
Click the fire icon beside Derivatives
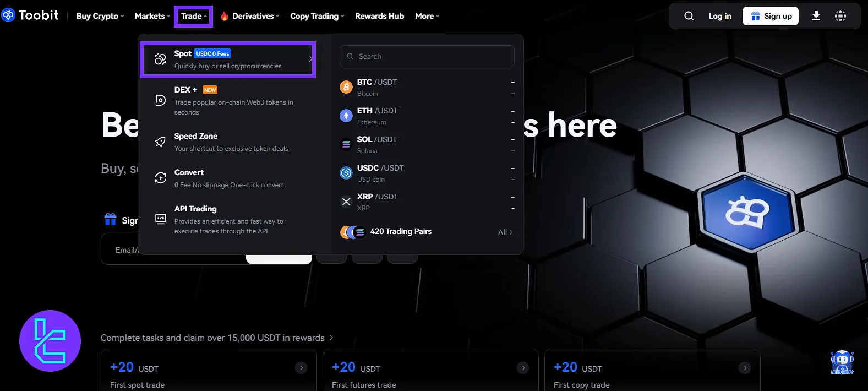(x=225, y=16)
